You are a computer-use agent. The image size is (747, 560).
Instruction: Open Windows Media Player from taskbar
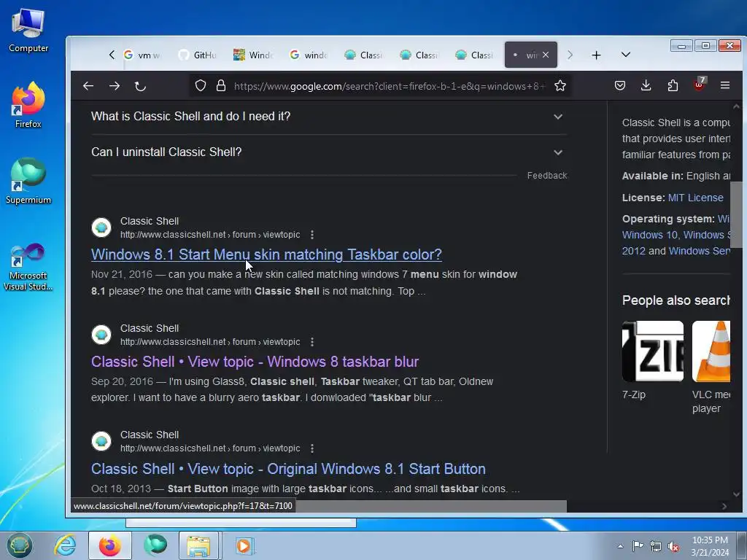pyautogui.click(x=245, y=545)
